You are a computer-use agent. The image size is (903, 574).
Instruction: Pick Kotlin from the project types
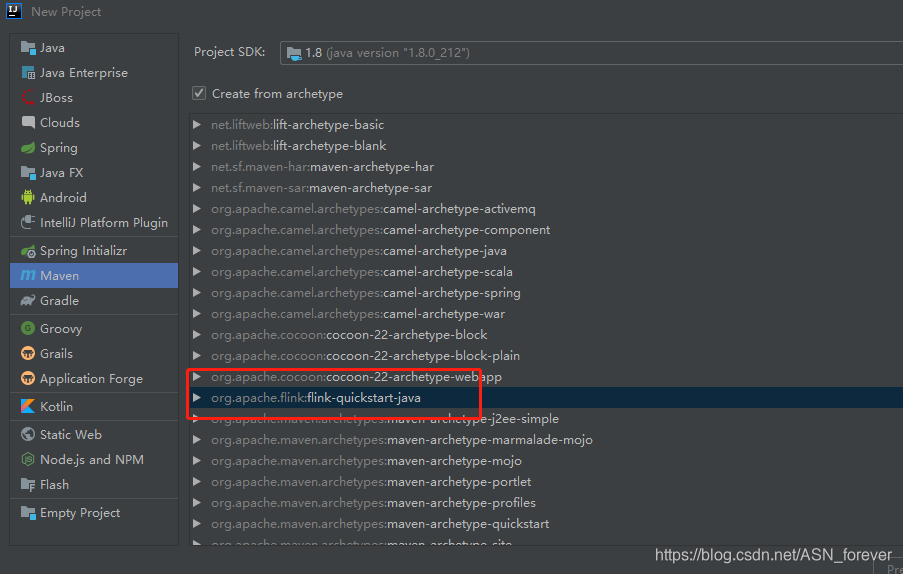click(56, 406)
